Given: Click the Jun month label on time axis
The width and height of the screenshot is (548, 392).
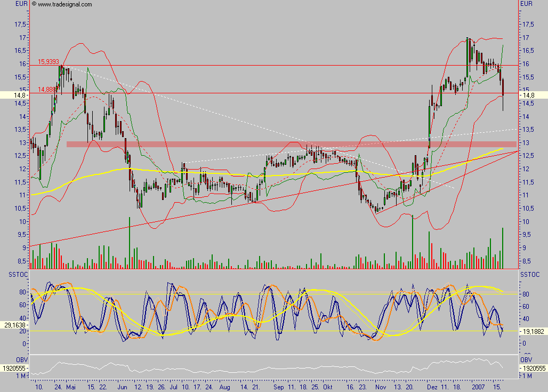Looking at the screenshot, I should coord(122,387).
